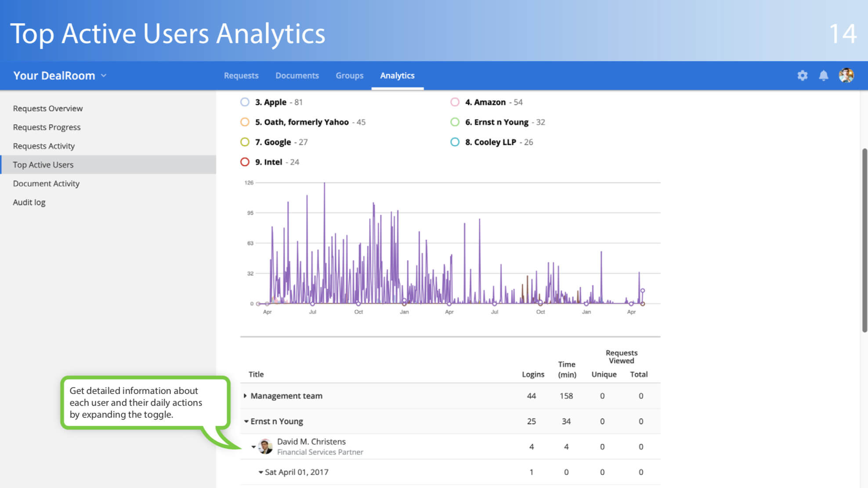Open the user profile avatar
The image size is (868, 488).
(846, 76)
